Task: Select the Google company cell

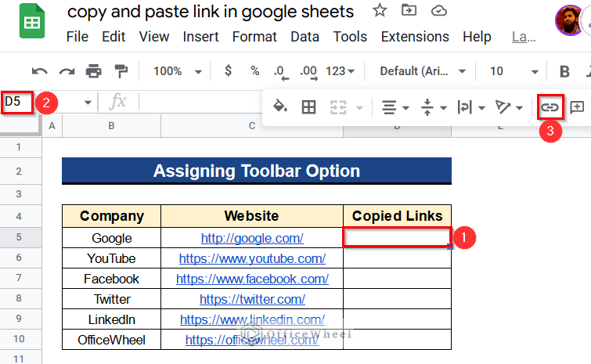Action: click(112, 238)
